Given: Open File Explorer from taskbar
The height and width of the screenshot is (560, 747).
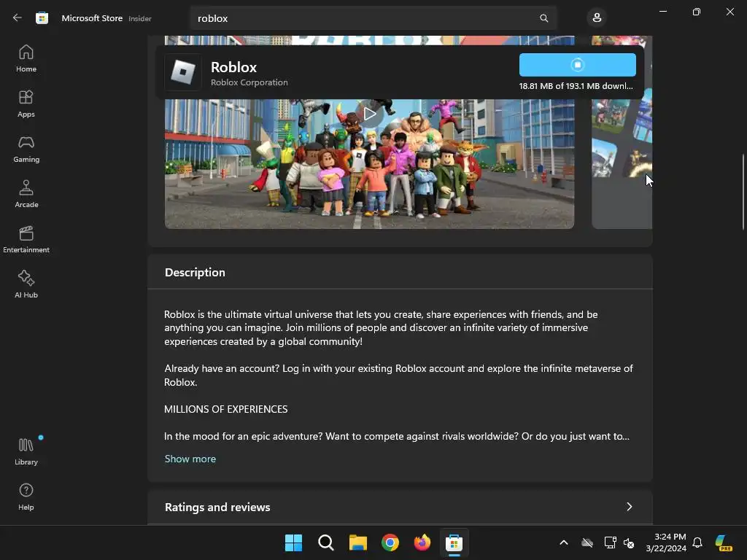Looking at the screenshot, I should click(x=357, y=542).
